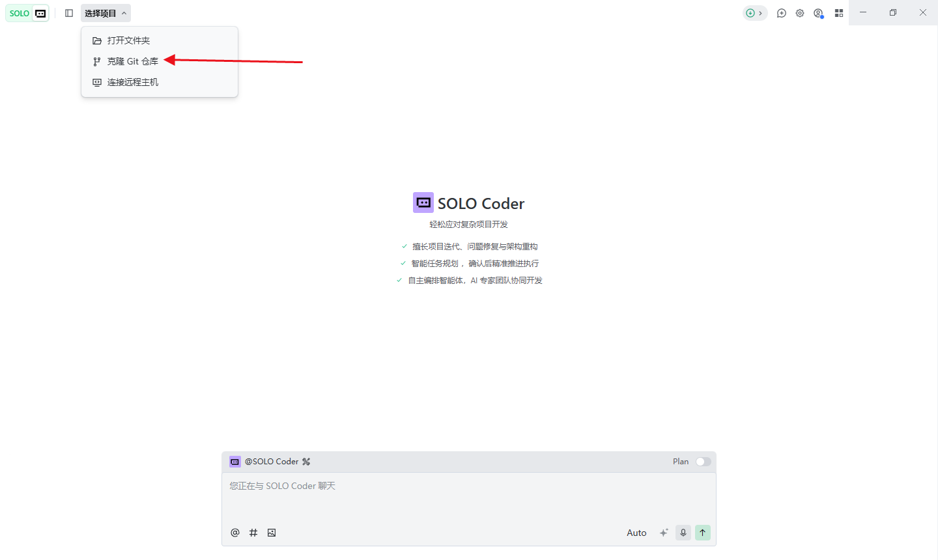Attach an image to the chat
938x560 pixels.
click(272, 533)
